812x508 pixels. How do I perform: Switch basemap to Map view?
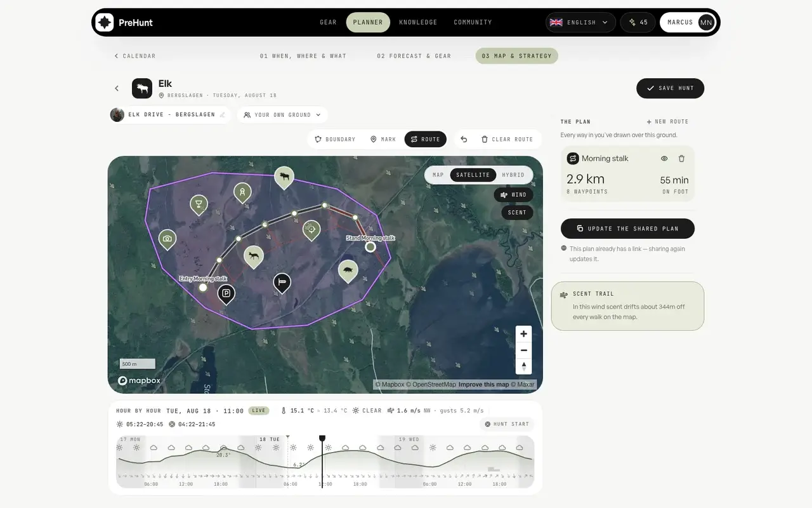[x=438, y=175]
